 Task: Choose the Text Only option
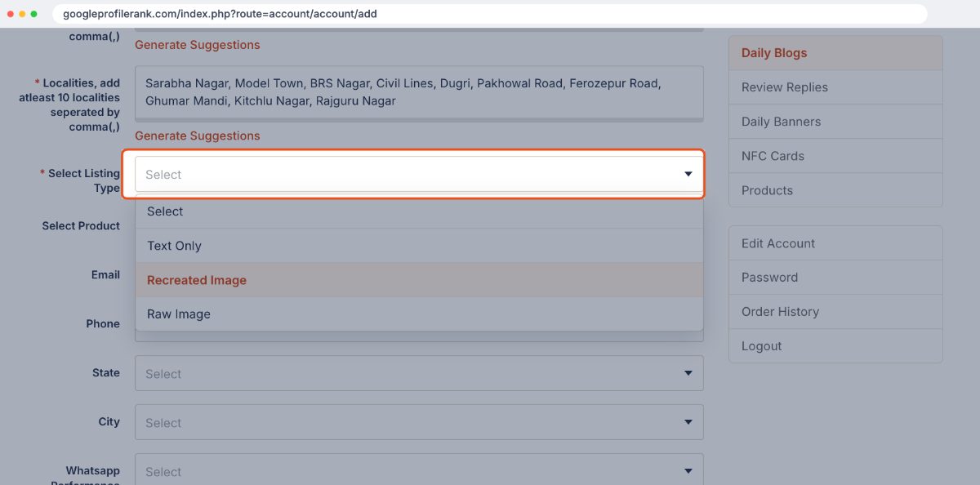point(419,246)
